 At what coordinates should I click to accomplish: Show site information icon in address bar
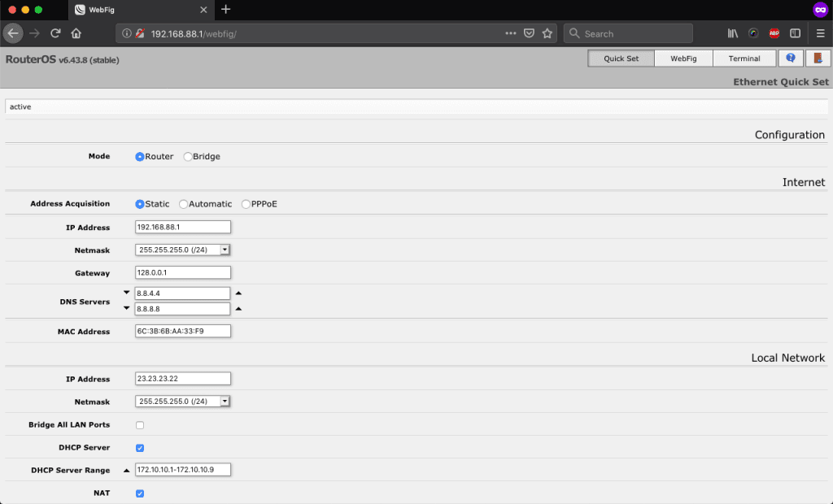point(126,33)
